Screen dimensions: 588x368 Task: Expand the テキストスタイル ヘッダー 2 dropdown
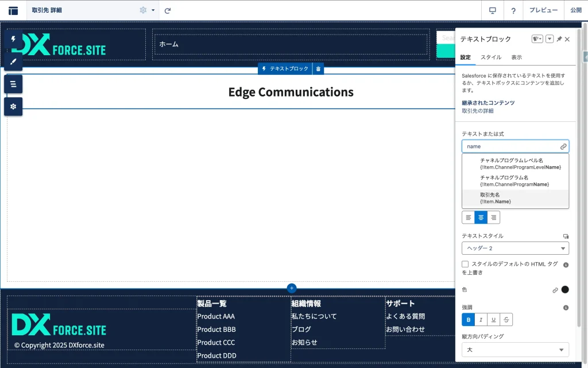click(x=515, y=248)
